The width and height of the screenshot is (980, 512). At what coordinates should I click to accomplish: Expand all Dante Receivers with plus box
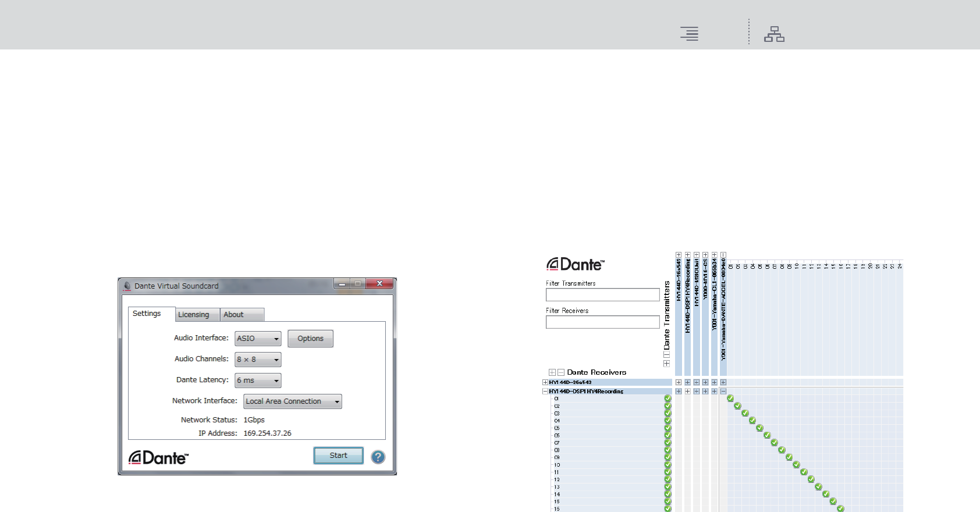pos(552,372)
